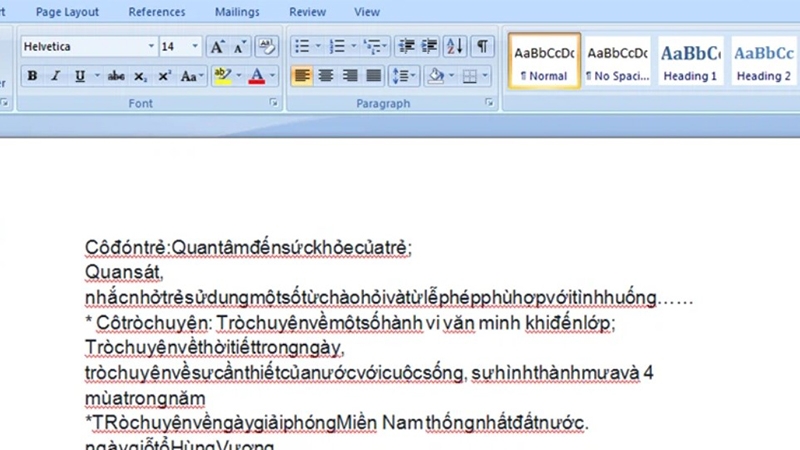800x450 pixels.
Task: Apply subscript formatting
Action: (140, 76)
